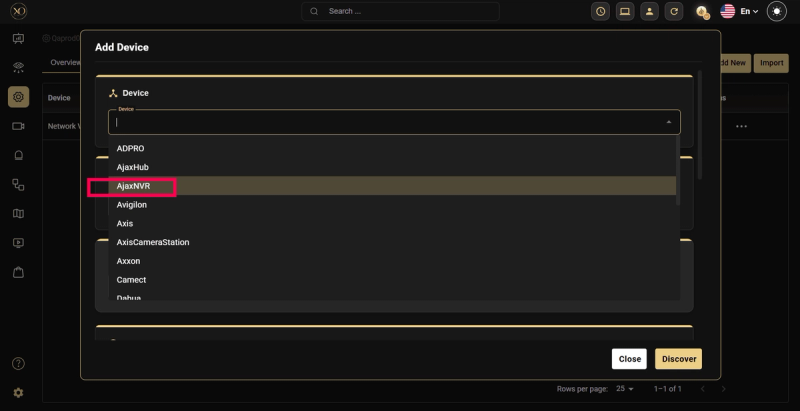This screenshot has height=411, width=800.
Task: Click the refresh icon in header
Action: tap(674, 11)
